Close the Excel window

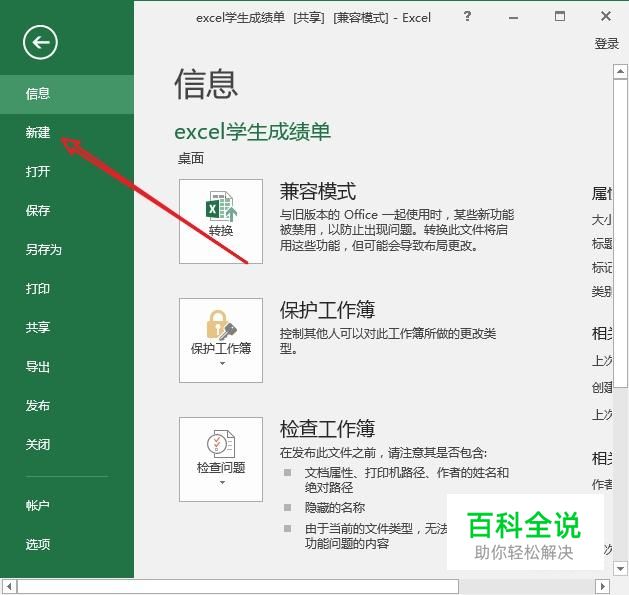pyautogui.click(x=606, y=16)
